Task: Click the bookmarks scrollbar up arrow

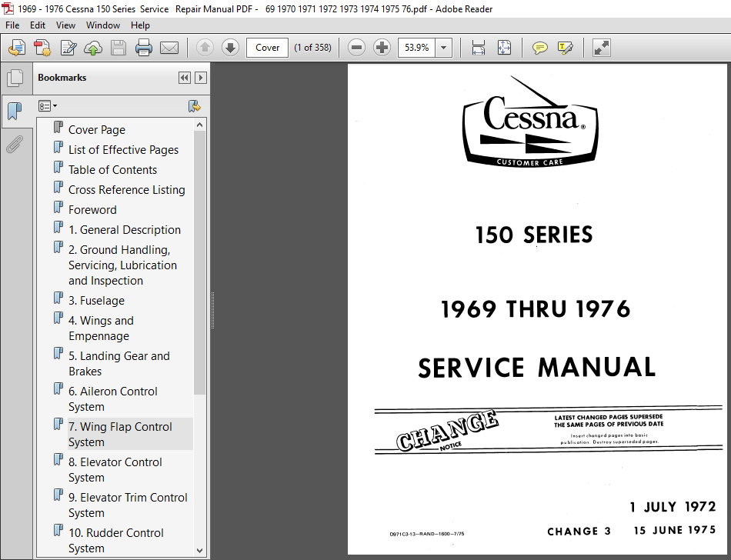Action: (x=199, y=125)
